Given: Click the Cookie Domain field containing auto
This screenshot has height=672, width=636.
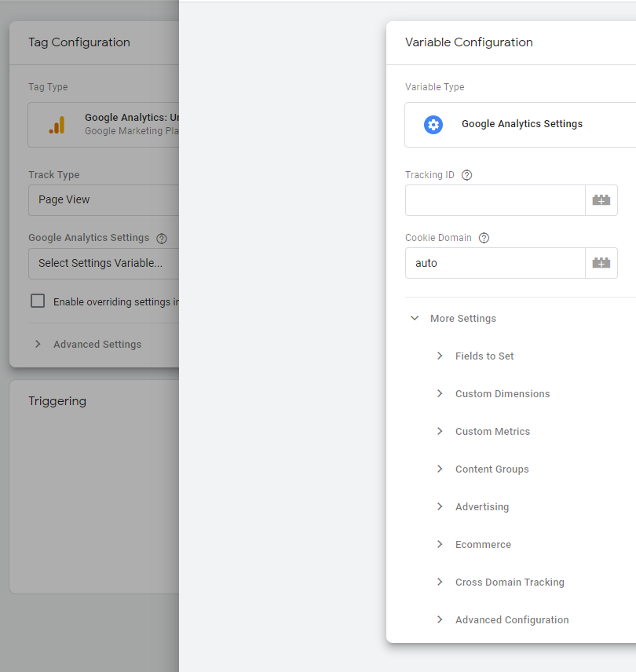Looking at the screenshot, I should pyautogui.click(x=495, y=263).
